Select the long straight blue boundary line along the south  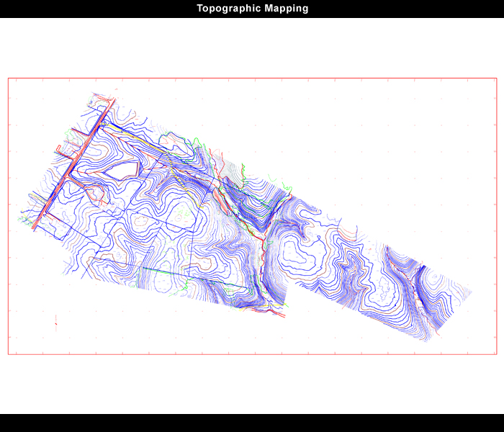(171, 273)
